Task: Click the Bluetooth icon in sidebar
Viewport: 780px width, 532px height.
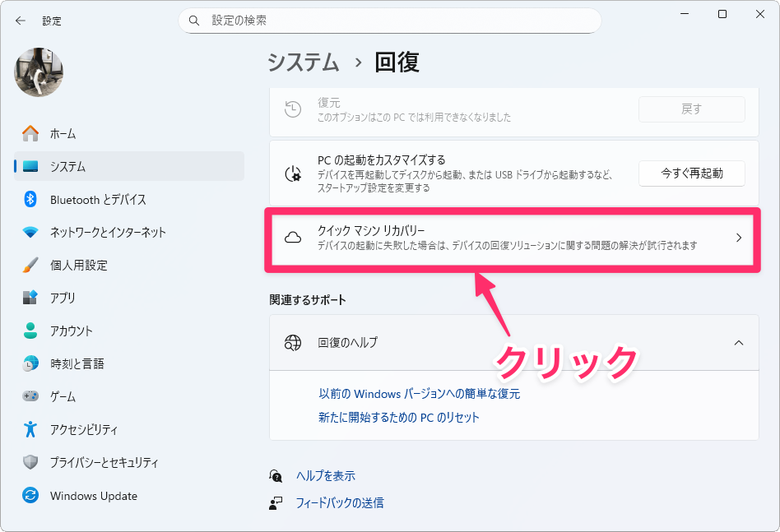Action: [x=30, y=199]
